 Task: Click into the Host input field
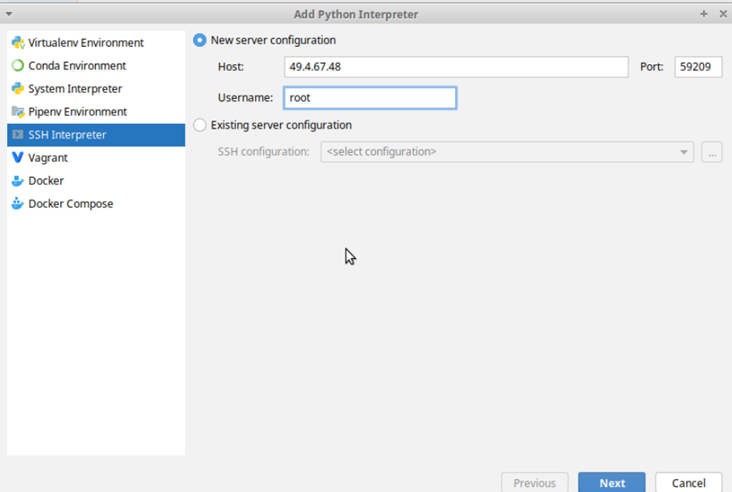(456, 67)
